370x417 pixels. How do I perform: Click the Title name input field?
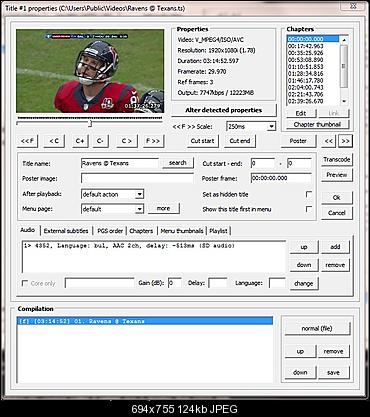pyautogui.click(x=120, y=163)
